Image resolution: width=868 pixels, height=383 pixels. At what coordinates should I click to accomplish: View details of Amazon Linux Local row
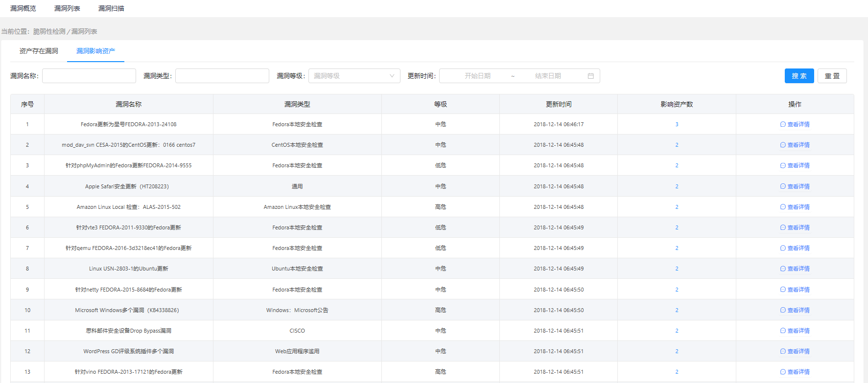(795, 207)
